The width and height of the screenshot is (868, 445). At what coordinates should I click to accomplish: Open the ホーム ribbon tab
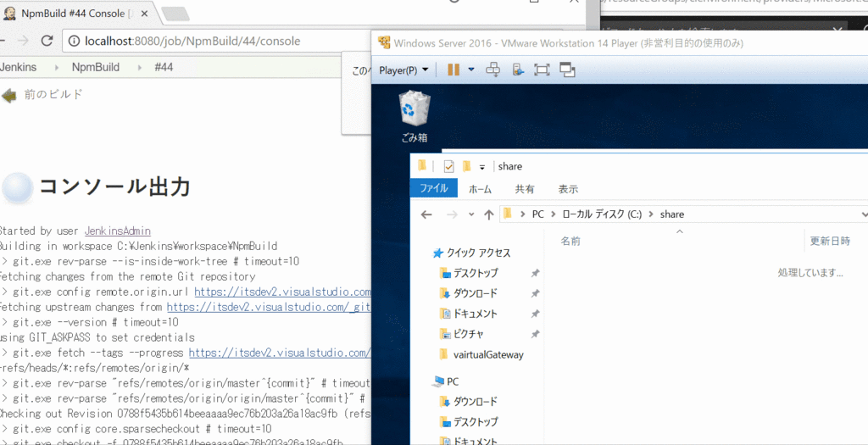pos(480,189)
